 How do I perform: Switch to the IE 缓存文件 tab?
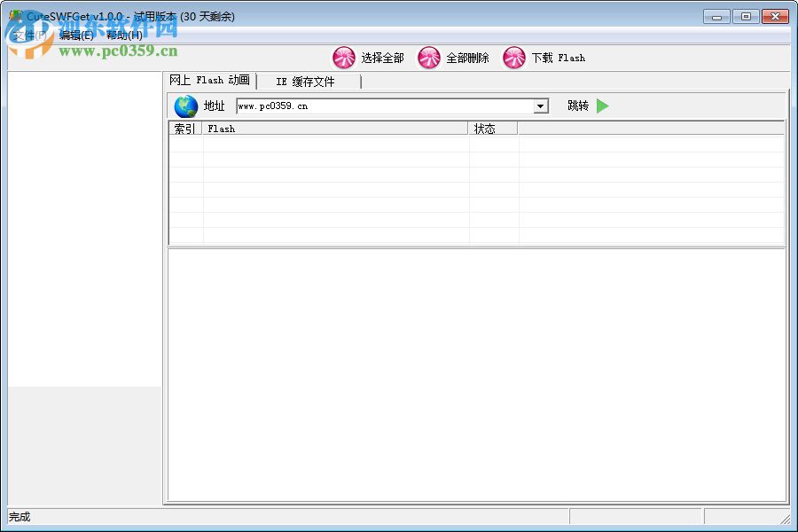tap(306, 81)
